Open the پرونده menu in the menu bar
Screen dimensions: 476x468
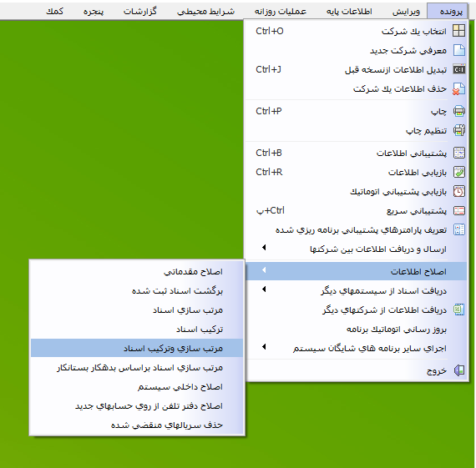447,11
